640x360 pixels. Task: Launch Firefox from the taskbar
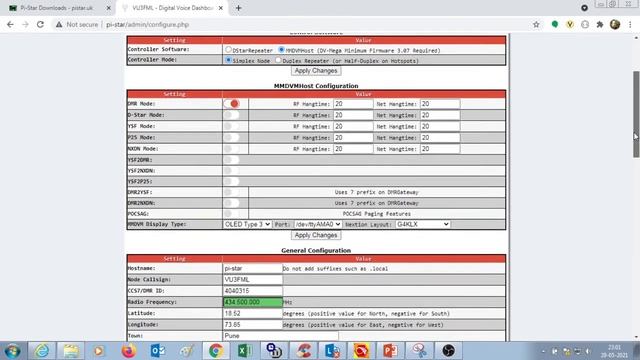pos(128,351)
